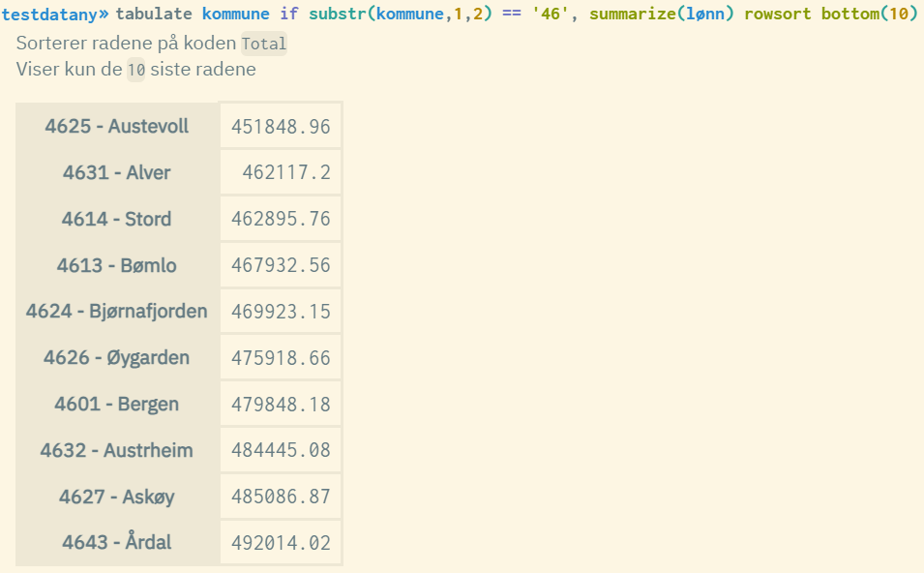Click the 10 badge in the info line
This screenshot has height=573, width=924.
135,71
